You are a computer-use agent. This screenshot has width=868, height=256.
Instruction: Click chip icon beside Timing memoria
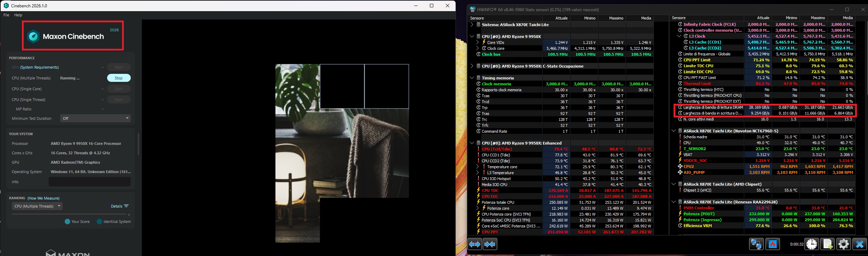(x=479, y=78)
